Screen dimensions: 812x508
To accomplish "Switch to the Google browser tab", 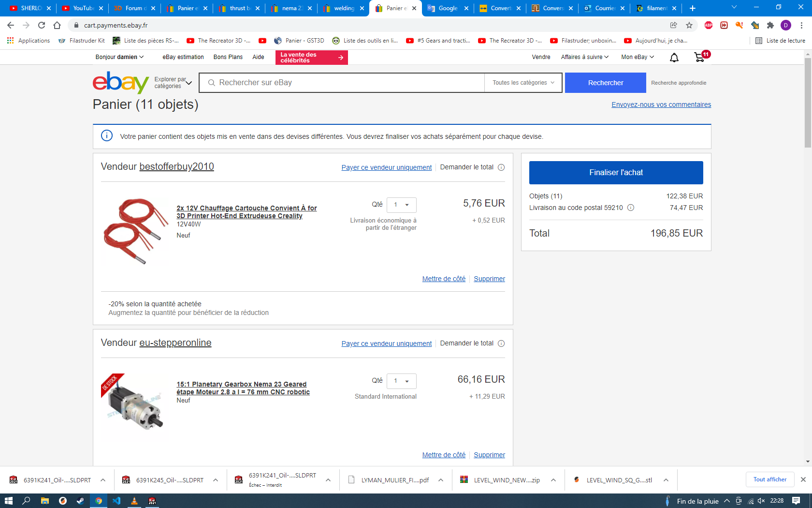I will (x=448, y=8).
